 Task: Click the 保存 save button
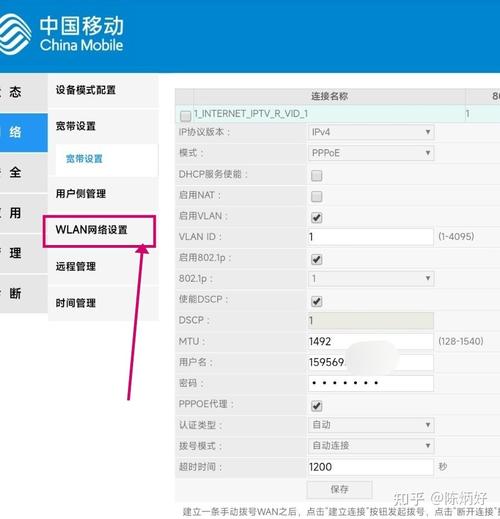point(339,489)
